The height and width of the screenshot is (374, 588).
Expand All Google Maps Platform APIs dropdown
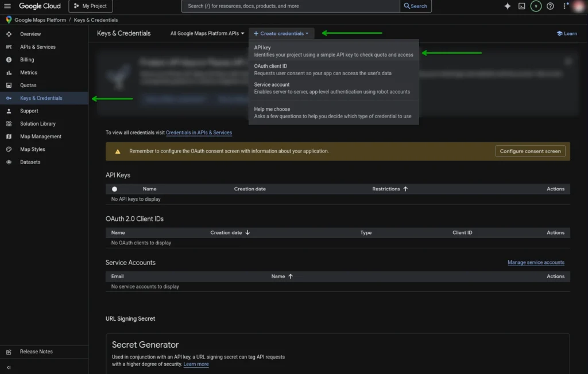[x=207, y=33]
